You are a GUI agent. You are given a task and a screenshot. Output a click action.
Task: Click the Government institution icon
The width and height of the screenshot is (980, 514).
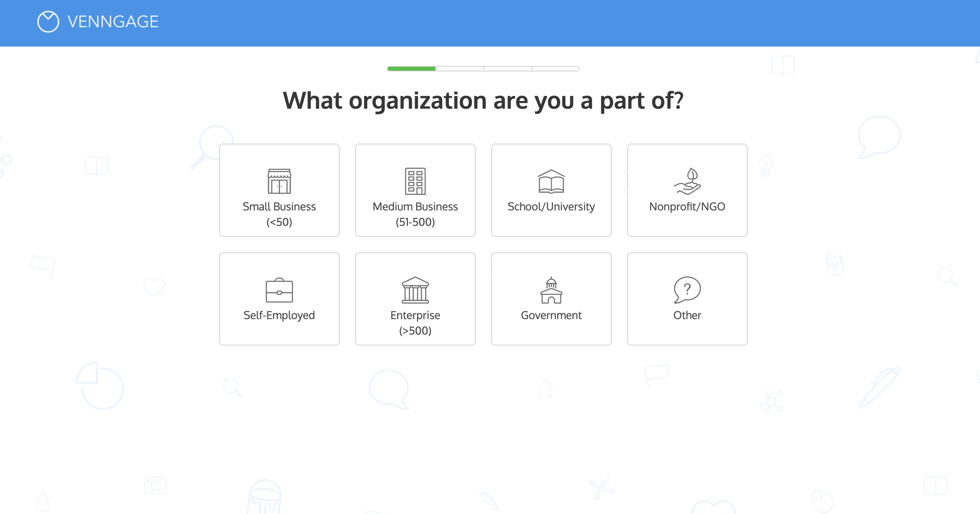coord(551,289)
